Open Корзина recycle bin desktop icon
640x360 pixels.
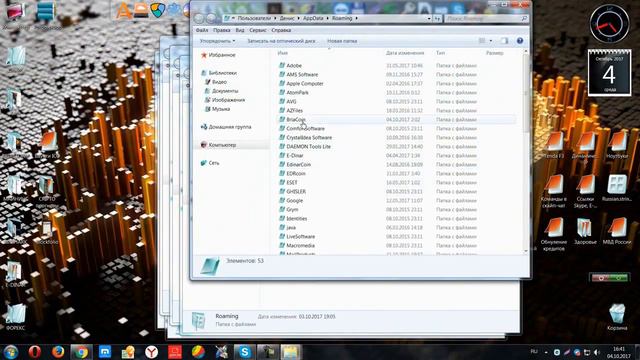coord(617,317)
